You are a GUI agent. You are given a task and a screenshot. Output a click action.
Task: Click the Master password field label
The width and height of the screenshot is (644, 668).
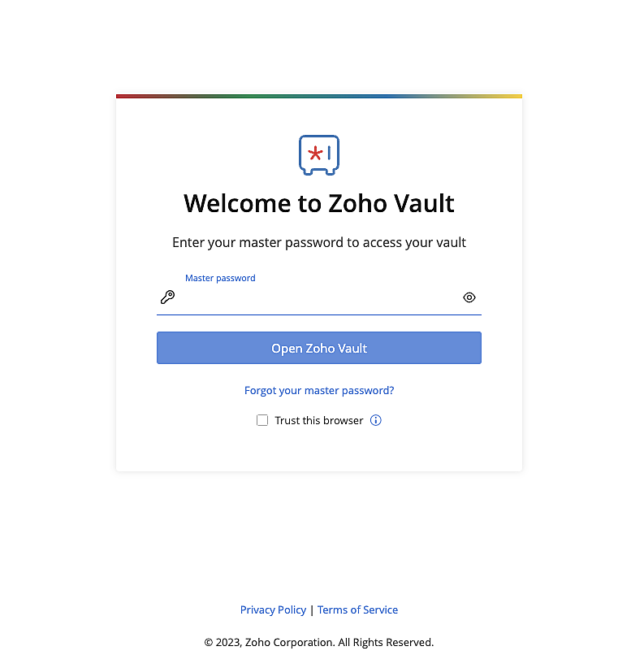click(x=220, y=278)
